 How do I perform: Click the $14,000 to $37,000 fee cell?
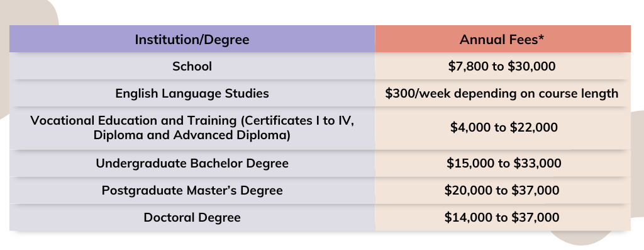tap(502, 217)
